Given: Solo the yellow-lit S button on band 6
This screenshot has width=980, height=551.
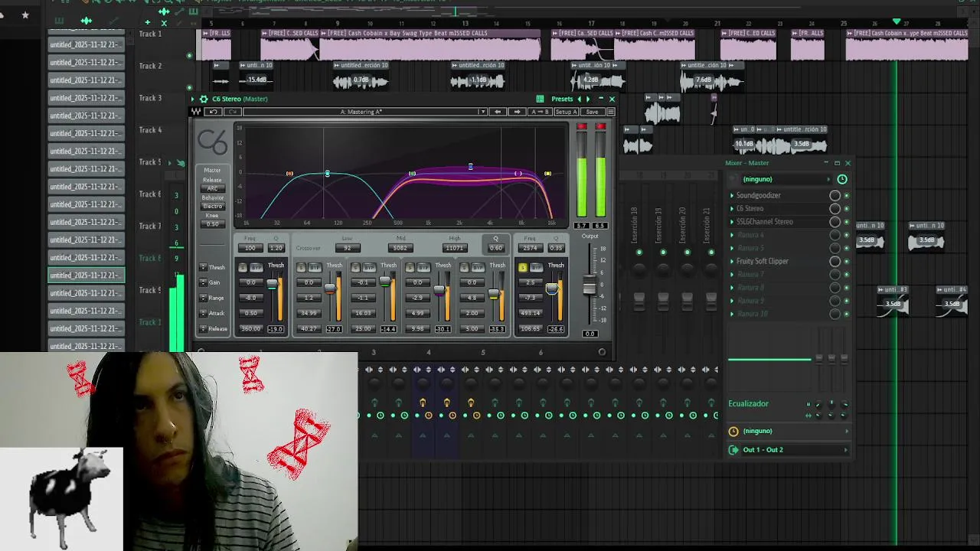Looking at the screenshot, I should click(x=523, y=267).
